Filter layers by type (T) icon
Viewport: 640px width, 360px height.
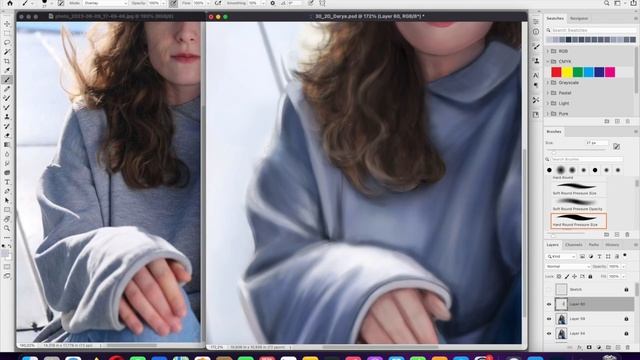point(599,256)
